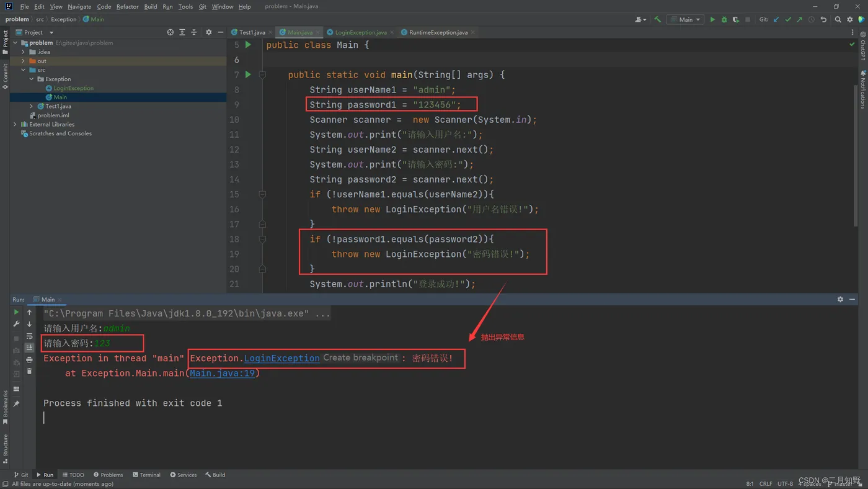Image resolution: width=868 pixels, height=489 pixels.
Task: Toggle the Project tool window side tab
Action: [5, 42]
